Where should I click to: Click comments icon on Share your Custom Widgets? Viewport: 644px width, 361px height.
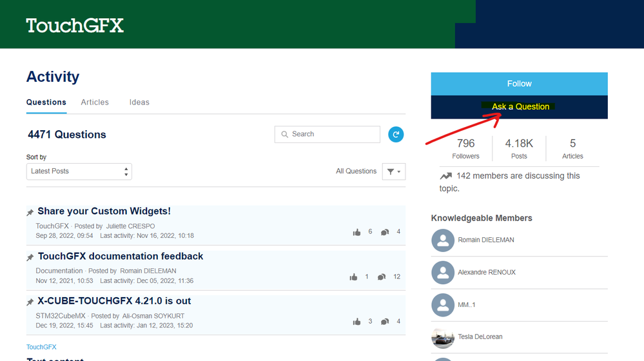(385, 233)
